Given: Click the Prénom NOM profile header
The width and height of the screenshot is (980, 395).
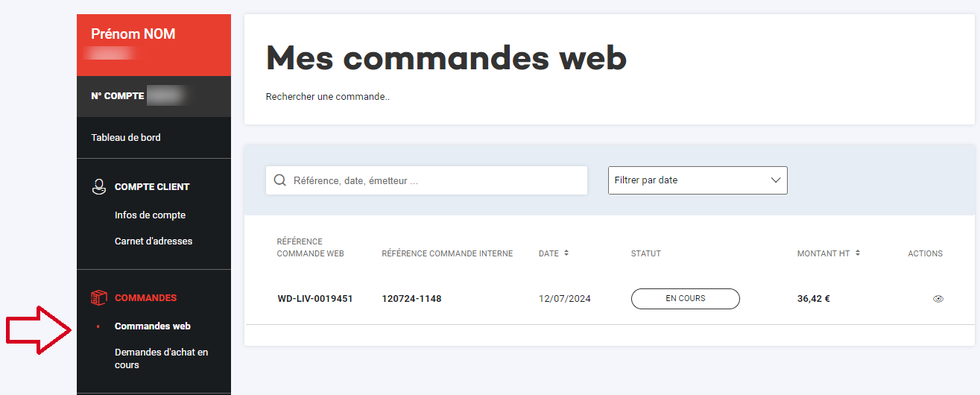Looking at the screenshot, I should [154, 45].
